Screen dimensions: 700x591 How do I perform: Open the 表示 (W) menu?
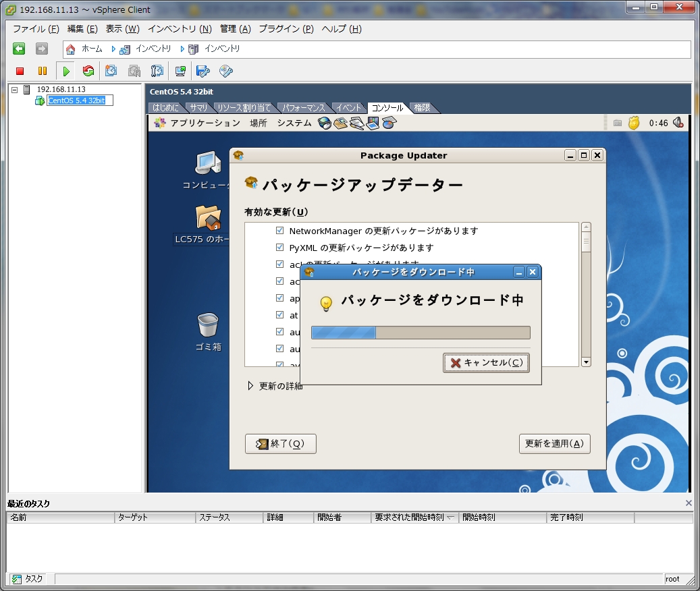[x=122, y=29]
